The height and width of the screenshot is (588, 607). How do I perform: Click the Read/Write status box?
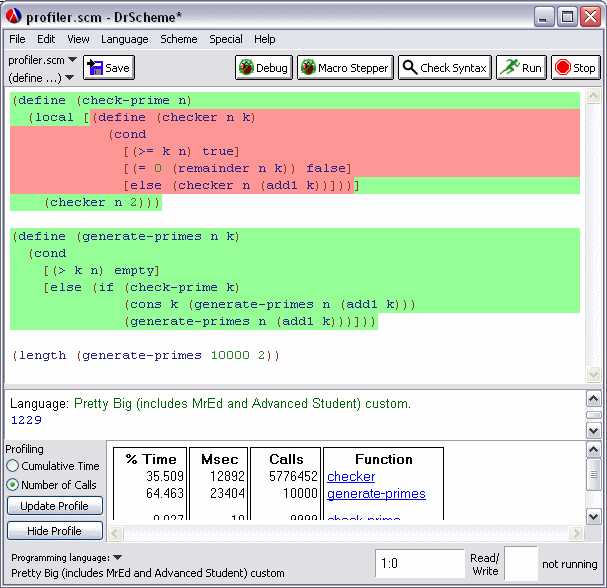521,564
